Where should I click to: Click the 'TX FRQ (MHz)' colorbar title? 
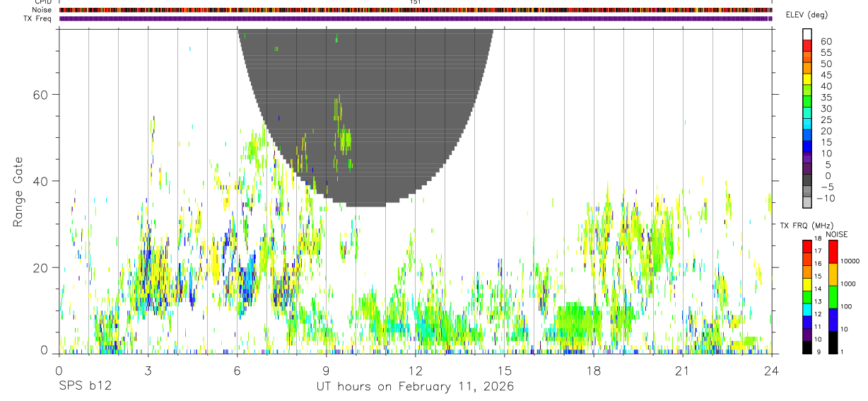tap(807, 225)
